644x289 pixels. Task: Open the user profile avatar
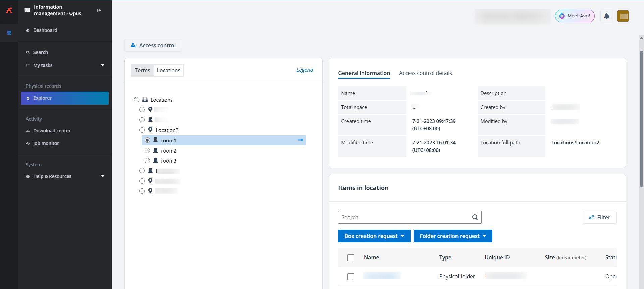[x=623, y=16]
